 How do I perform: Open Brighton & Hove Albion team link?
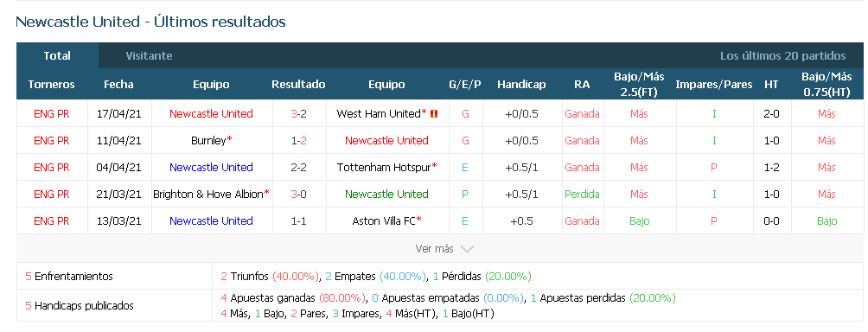click(x=208, y=195)
